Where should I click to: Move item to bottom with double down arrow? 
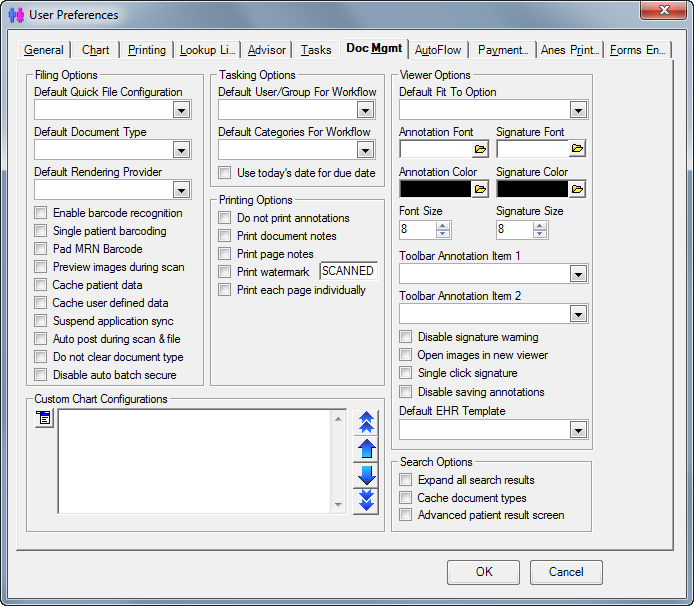click(366, 501)
